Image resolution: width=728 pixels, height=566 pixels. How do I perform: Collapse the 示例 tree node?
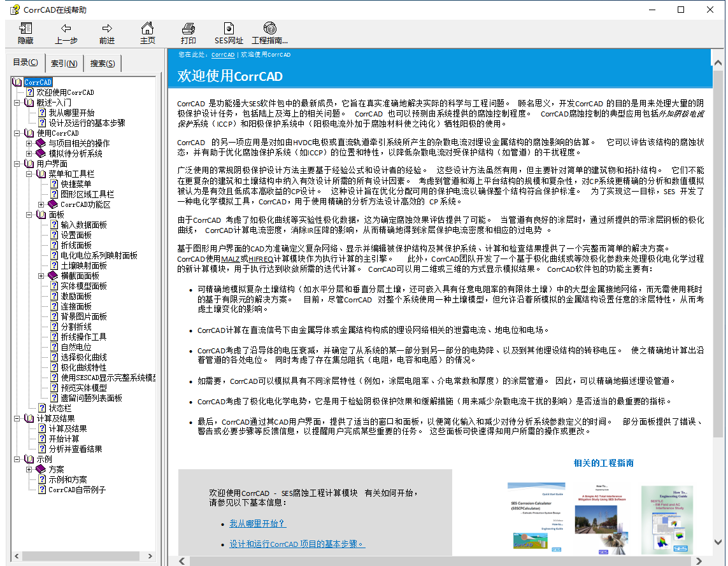click(17, 459)
